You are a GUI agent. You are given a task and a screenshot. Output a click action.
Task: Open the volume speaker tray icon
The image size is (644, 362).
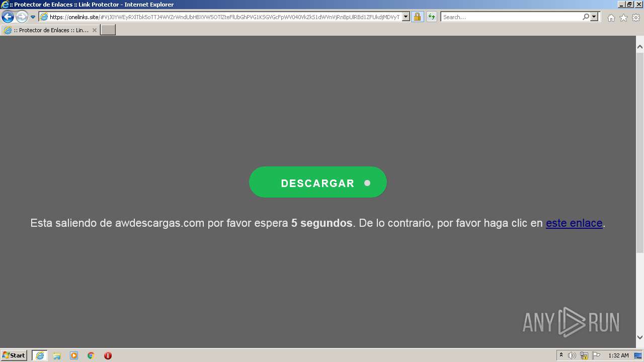pyautogui.click(x=572, y=355)
